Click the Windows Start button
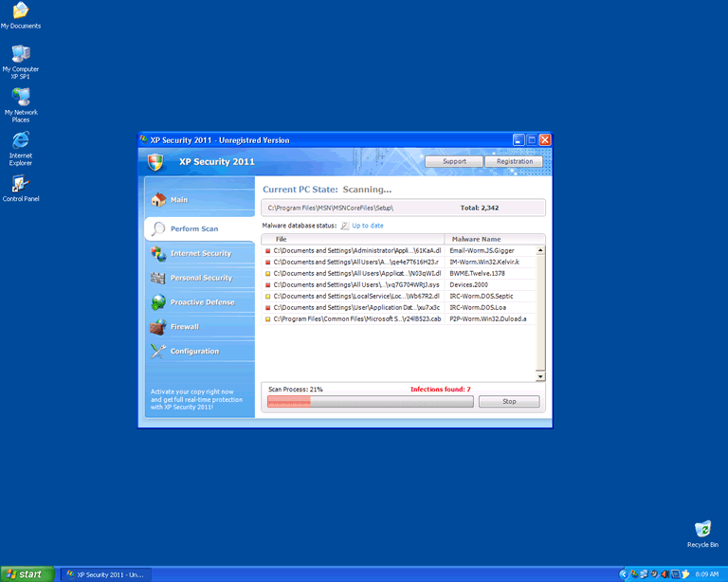This screenshot has height=582, width=728. [x=27, y=573]
